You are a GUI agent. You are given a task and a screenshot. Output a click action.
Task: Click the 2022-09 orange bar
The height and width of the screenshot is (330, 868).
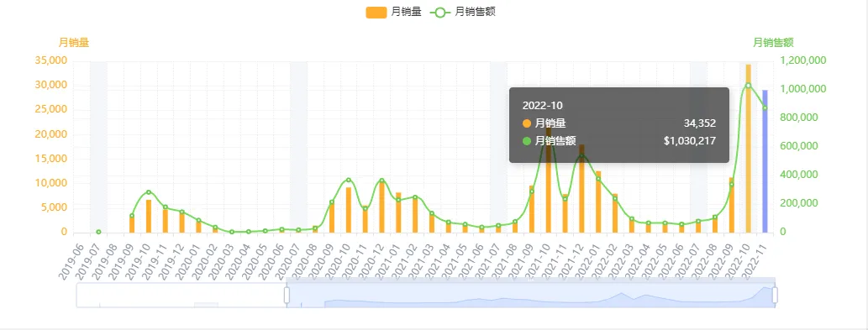coord(732,205)
